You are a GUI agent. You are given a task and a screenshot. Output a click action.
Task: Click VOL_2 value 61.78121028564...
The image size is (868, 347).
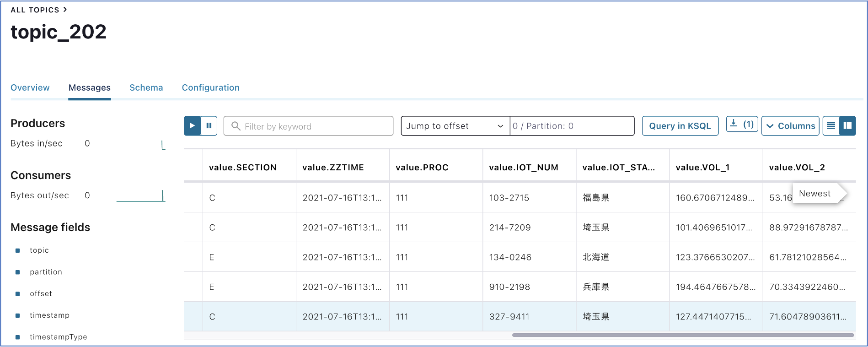808,257
